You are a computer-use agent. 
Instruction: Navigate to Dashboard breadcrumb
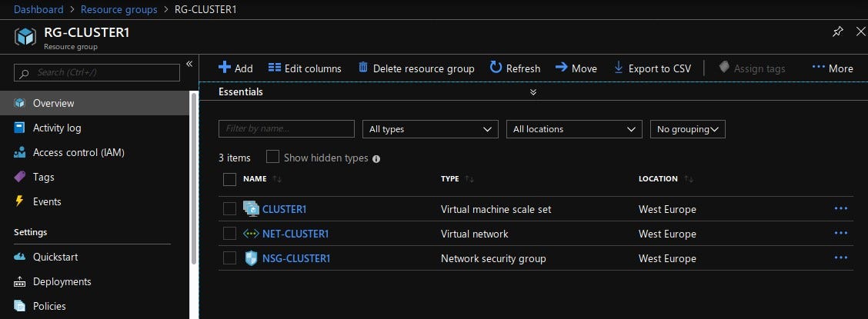[38, 9]
